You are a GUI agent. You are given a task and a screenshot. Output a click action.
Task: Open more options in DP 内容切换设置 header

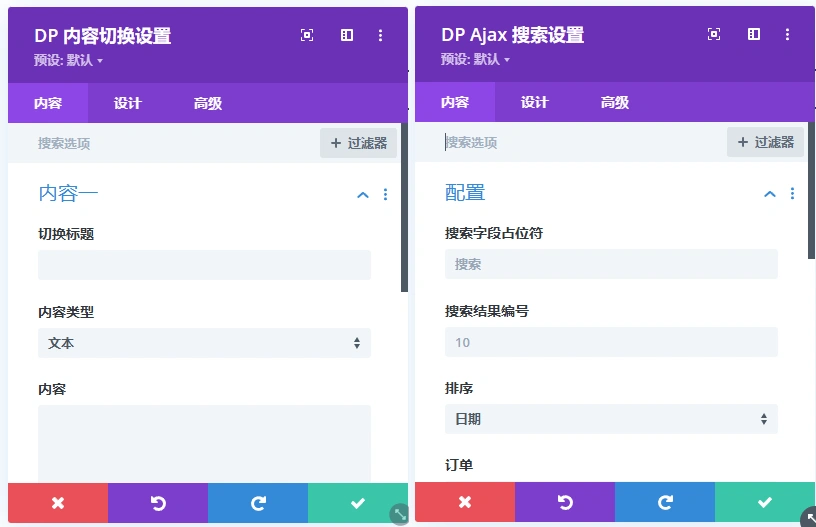pyautogui.click(x=380, y=35)
